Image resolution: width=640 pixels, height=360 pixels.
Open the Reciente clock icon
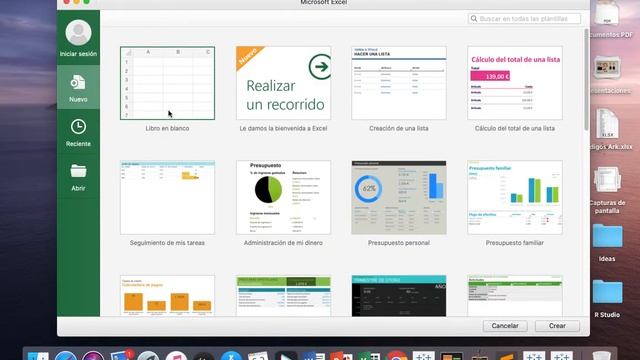pyautogui.click(x=78, y=127)
